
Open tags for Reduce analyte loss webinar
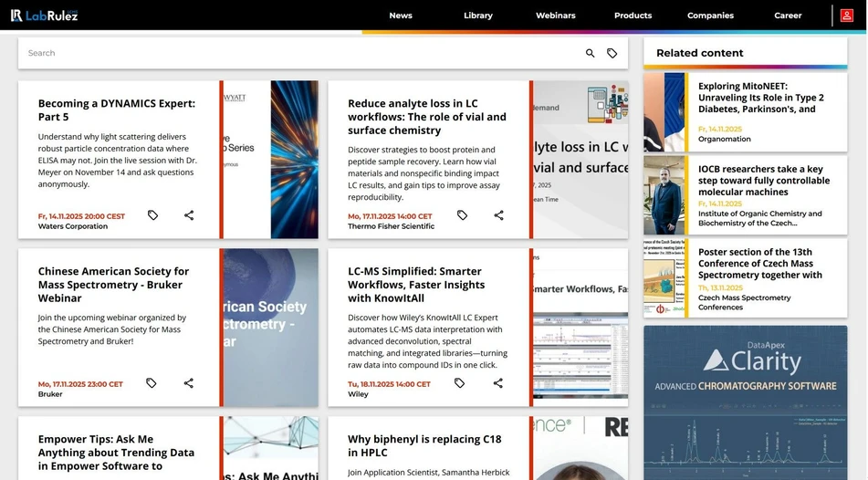point(462,215)
